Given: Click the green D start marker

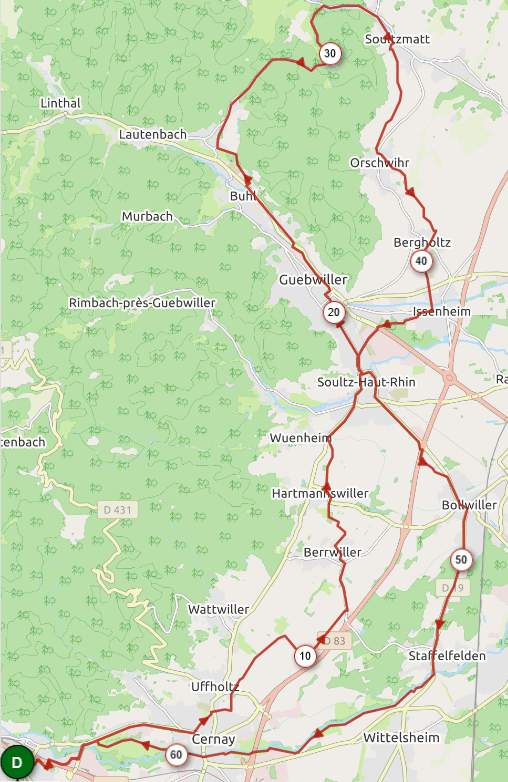Looking at the screenshot, I should point(17,763).
